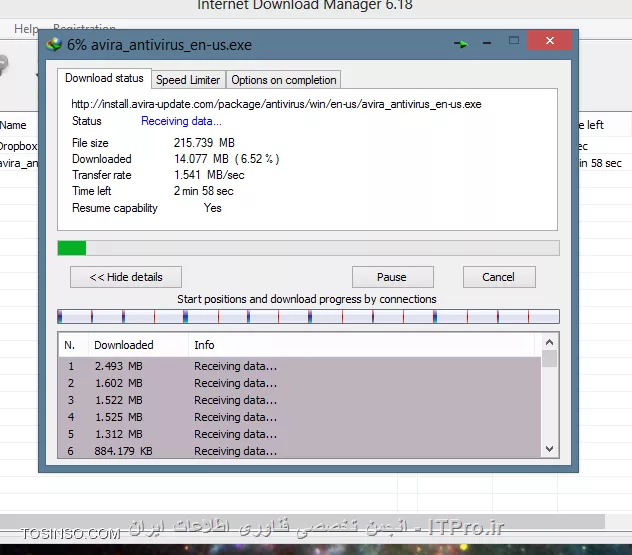Screen dimensions: 632x555
Task: Select connection row with 1.525 MB
Action: tap(299, 417)
